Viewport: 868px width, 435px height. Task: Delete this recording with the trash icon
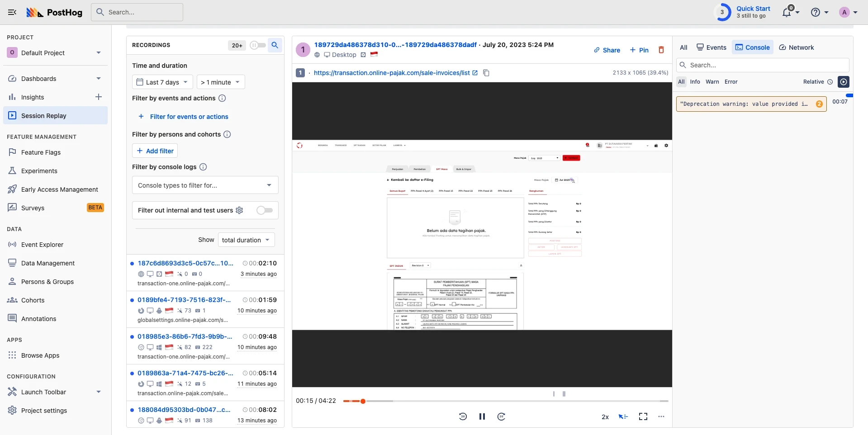click(x=661, y=50)
